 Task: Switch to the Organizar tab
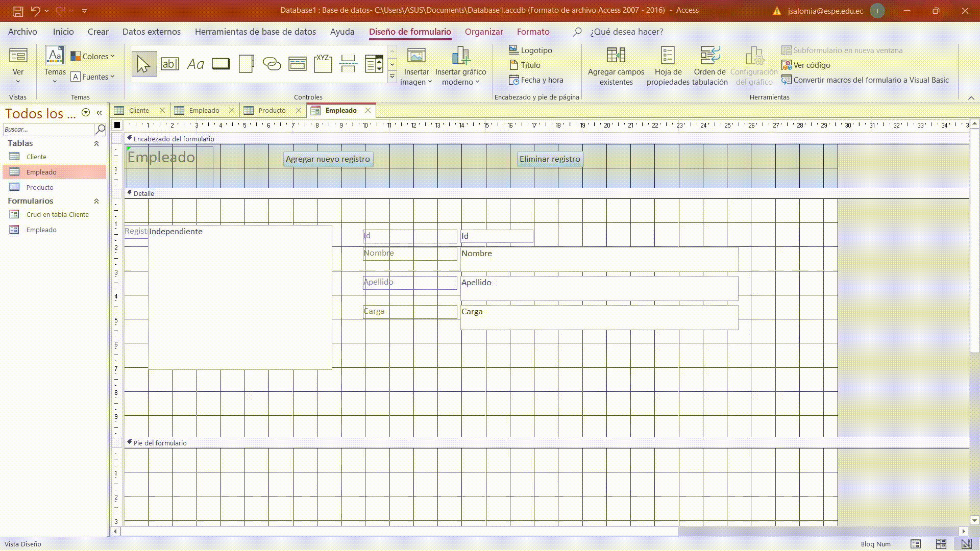tap(484, 32)
